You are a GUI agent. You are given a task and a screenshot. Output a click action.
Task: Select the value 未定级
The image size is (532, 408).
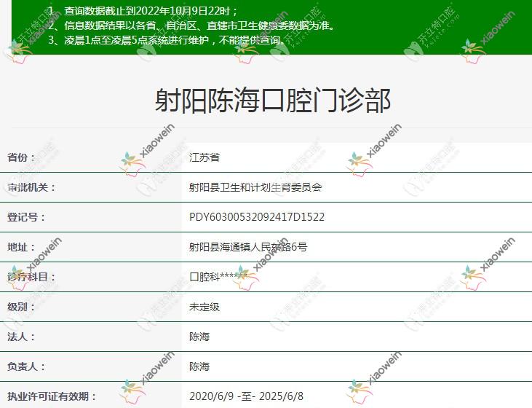(205, 307)
